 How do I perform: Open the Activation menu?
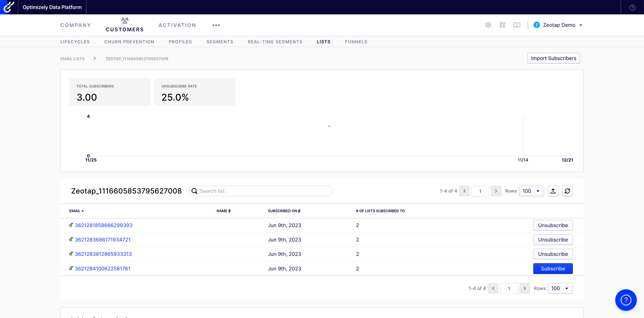177,25
